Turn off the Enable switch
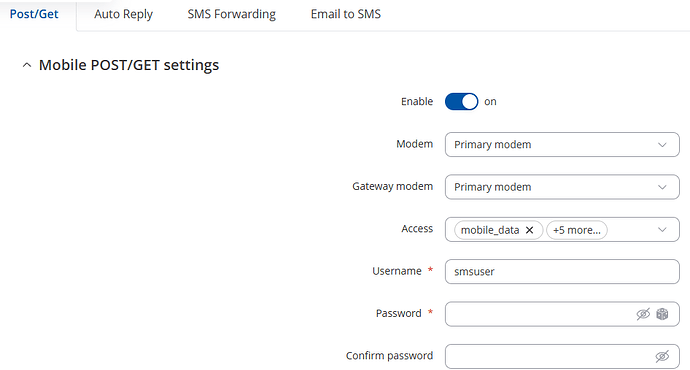The height and width of the screenshot is (370, 690). point(461,102)
